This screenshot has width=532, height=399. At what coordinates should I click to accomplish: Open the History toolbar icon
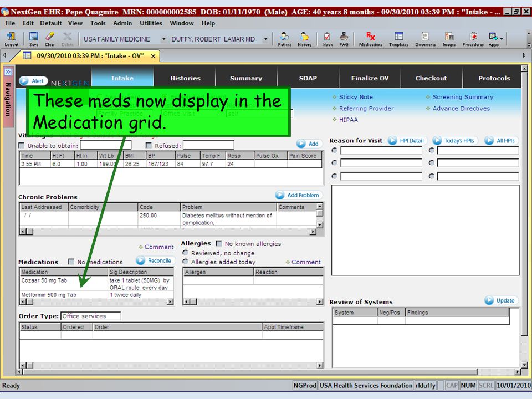point(304,39)
